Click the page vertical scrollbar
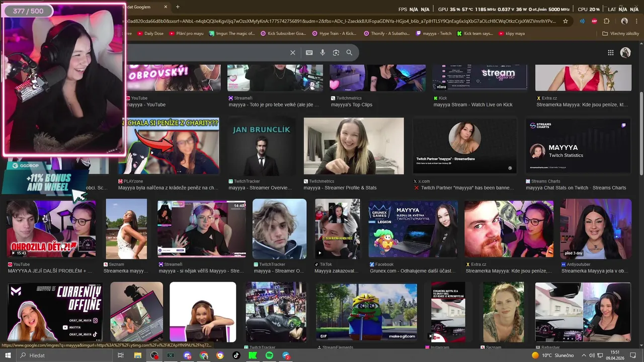 tap(641, 133)
